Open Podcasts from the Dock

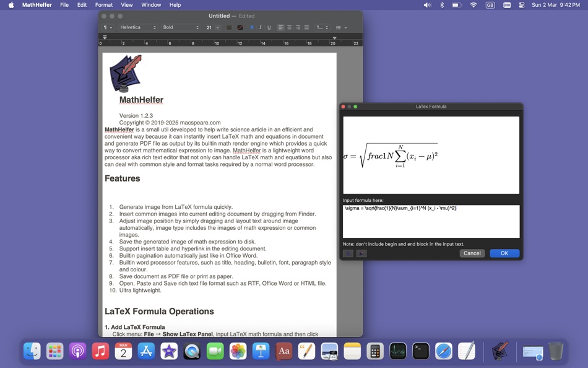pyautogui.click(x=77, y=351)
